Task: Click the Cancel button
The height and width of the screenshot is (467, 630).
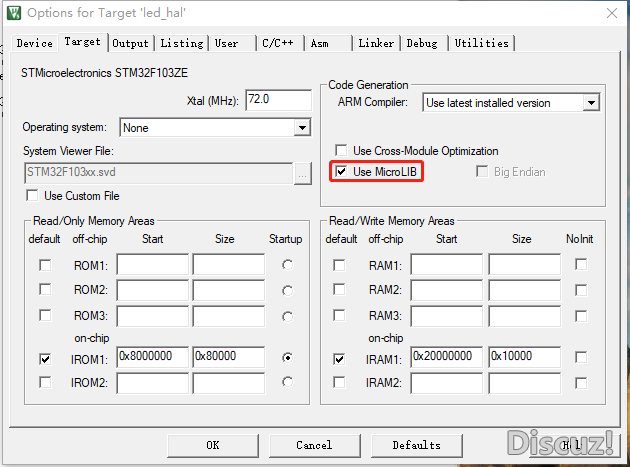Action: (315, 445)
